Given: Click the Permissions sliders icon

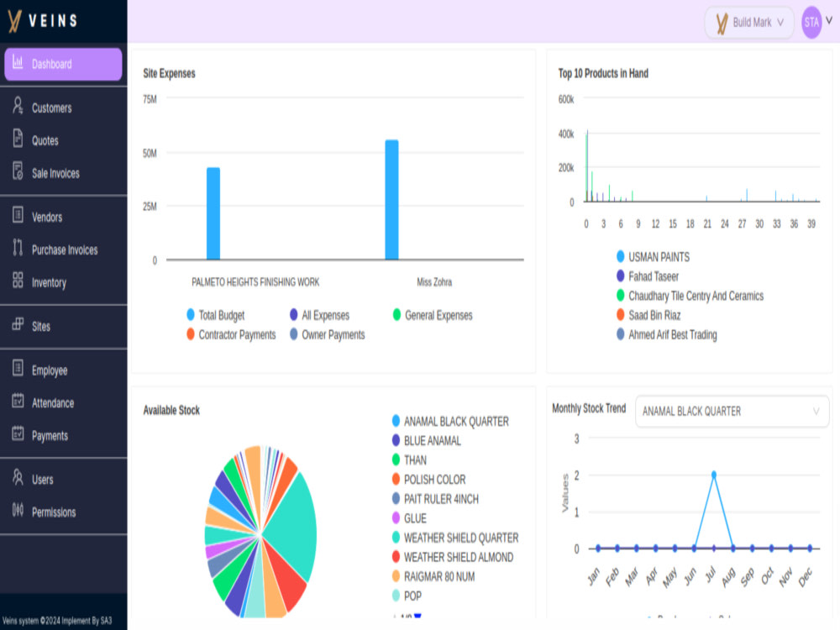Looking at the screenshot, I should coord(18,510).
